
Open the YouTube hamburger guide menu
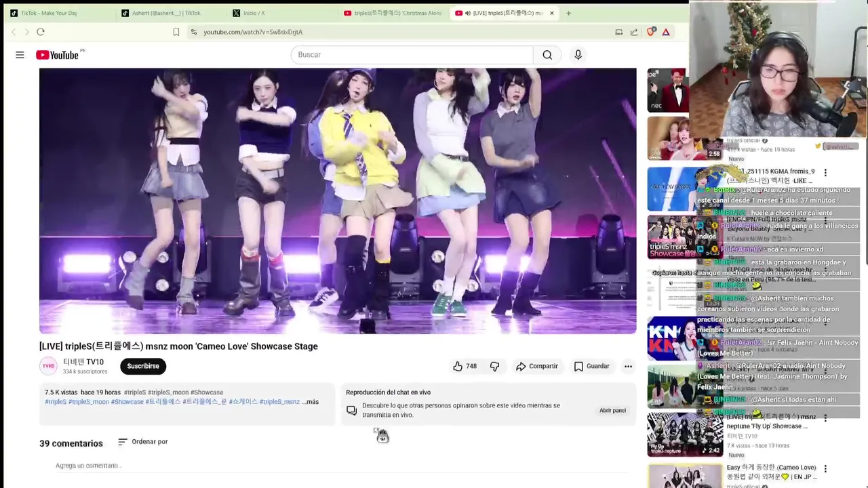point(20,55)
